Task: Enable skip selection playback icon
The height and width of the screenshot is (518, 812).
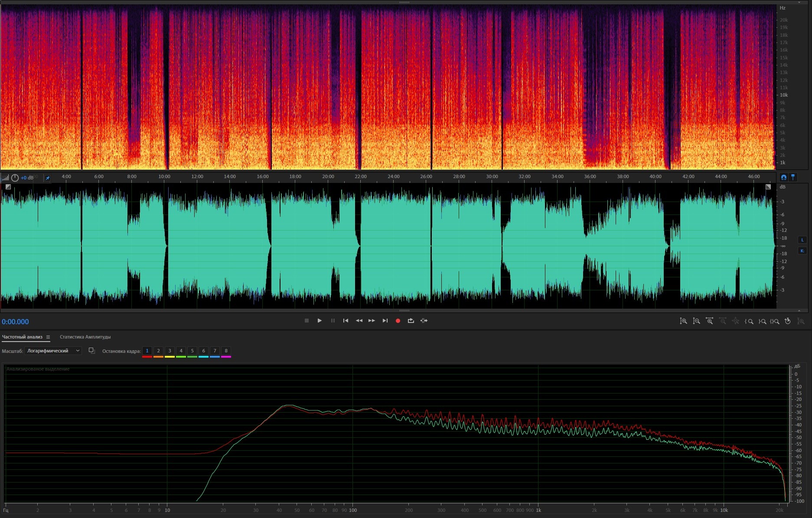Action: pyautogui.click(x=424, y=321)
